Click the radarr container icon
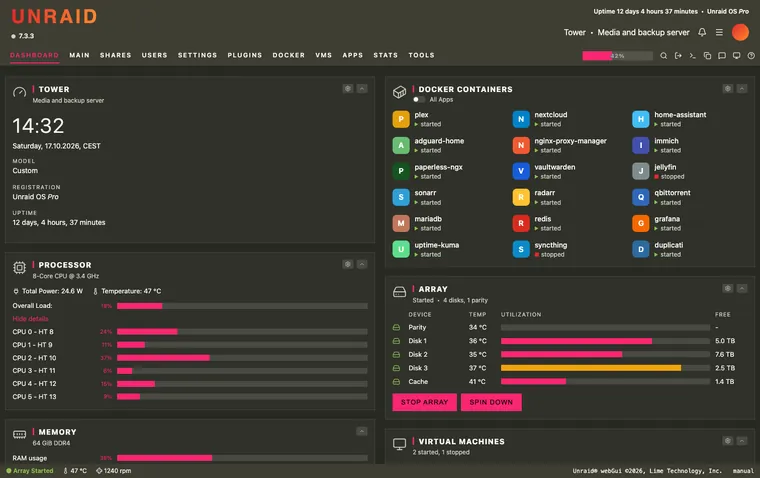 521,197
